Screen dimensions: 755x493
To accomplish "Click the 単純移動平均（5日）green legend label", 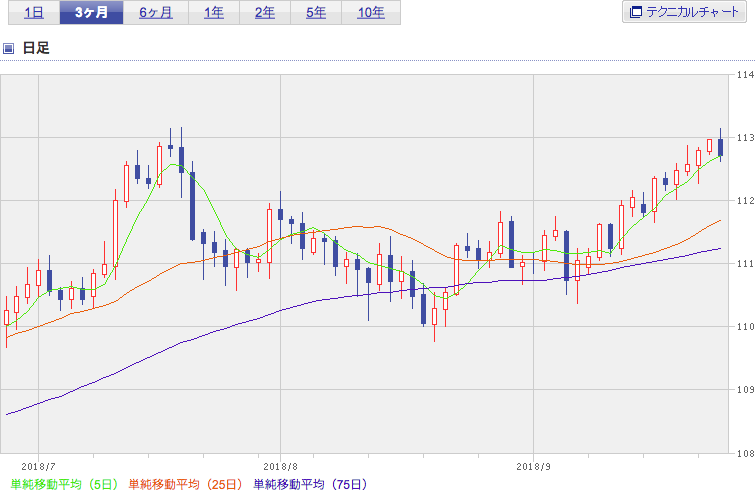I will point(64,484).
